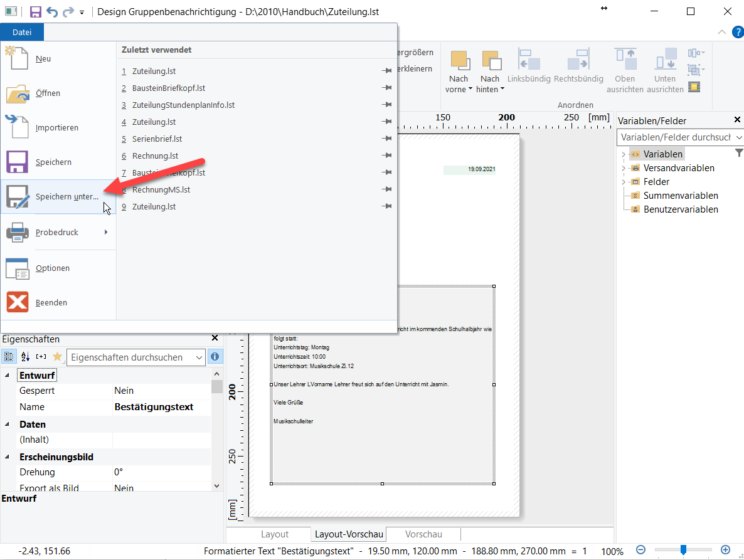
Task: Click the blue help question mark icon
Action: 737,33
